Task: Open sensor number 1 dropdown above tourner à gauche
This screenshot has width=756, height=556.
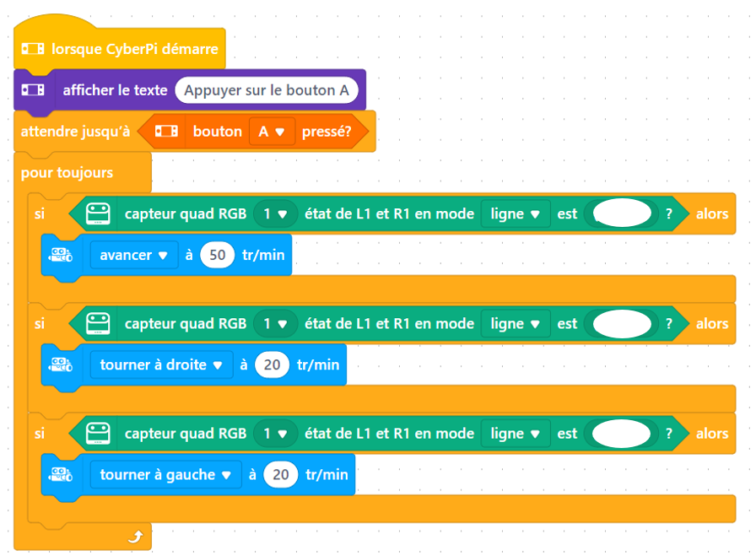Action: coord(275,433)
